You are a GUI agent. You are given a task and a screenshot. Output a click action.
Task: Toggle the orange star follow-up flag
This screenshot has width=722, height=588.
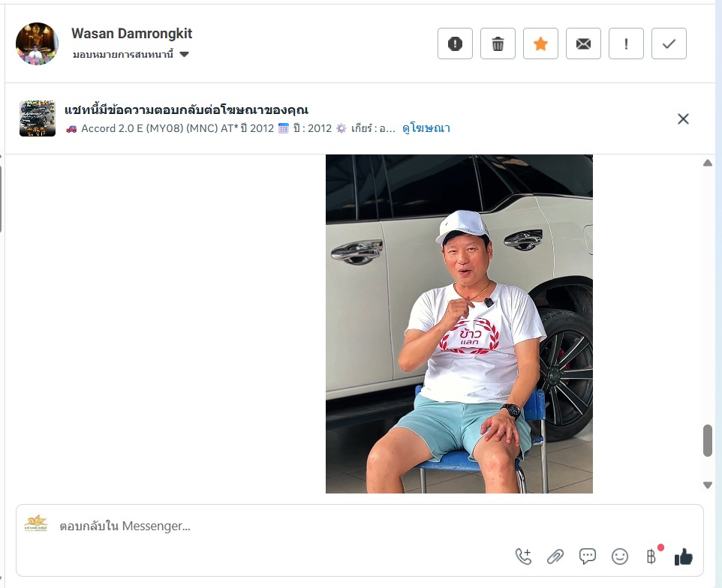(x=540, y=43)
